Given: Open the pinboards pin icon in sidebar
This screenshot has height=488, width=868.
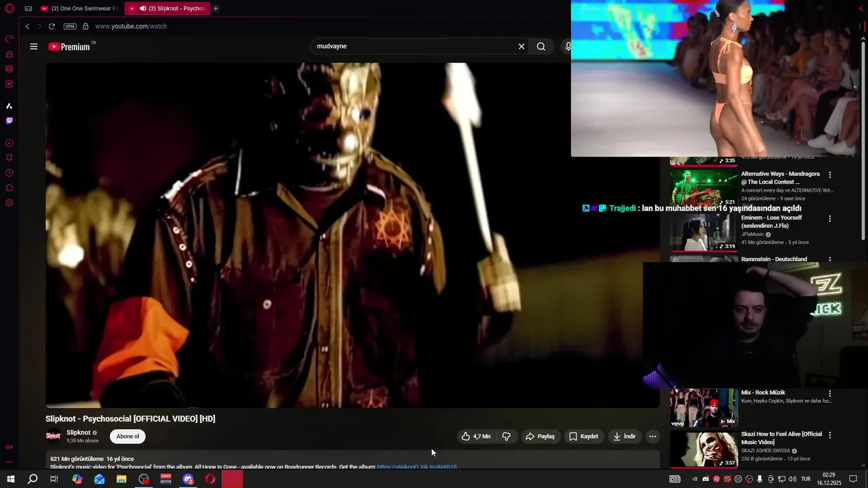Looking at the screenshot, I should (x=9, y=158).
